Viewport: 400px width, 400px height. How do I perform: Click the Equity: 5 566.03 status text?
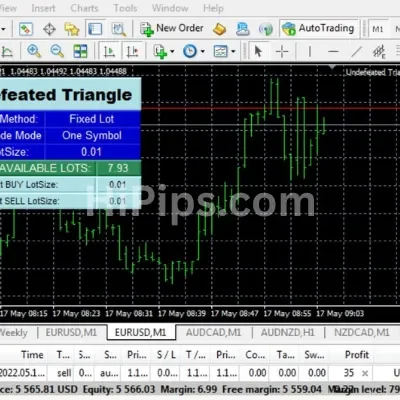(119, 389)
